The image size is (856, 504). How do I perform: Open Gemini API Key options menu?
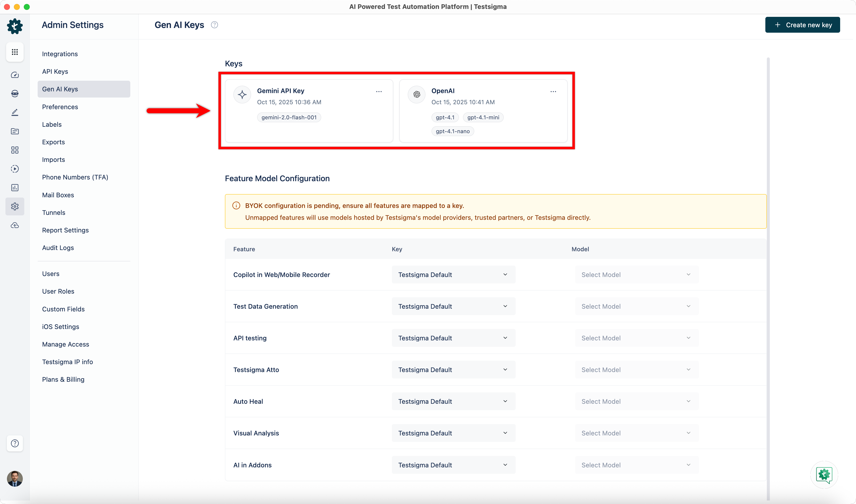378,92
